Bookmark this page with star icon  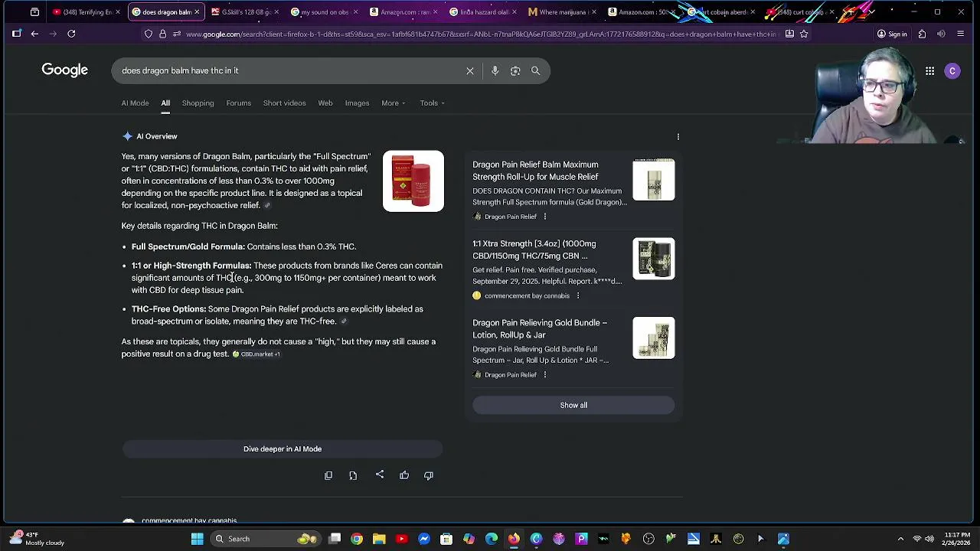(804, 34)
